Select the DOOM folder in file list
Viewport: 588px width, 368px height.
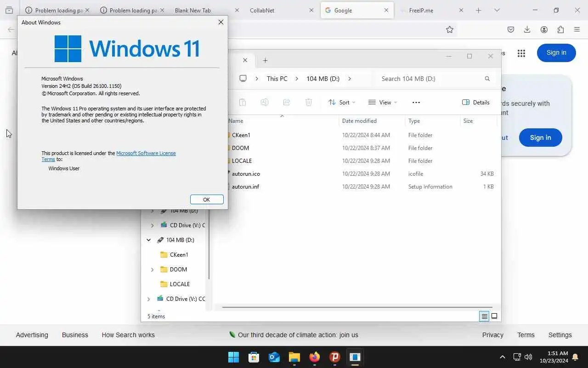tap(240, 148)
